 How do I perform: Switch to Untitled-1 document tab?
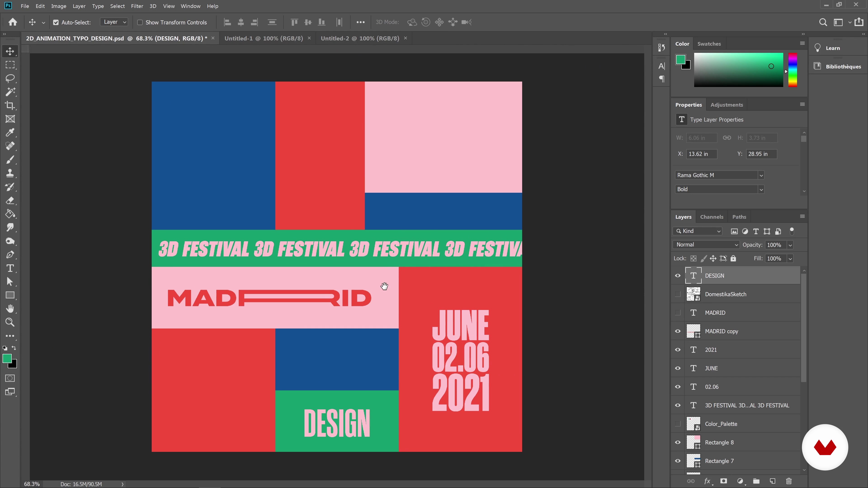[264, 38]
